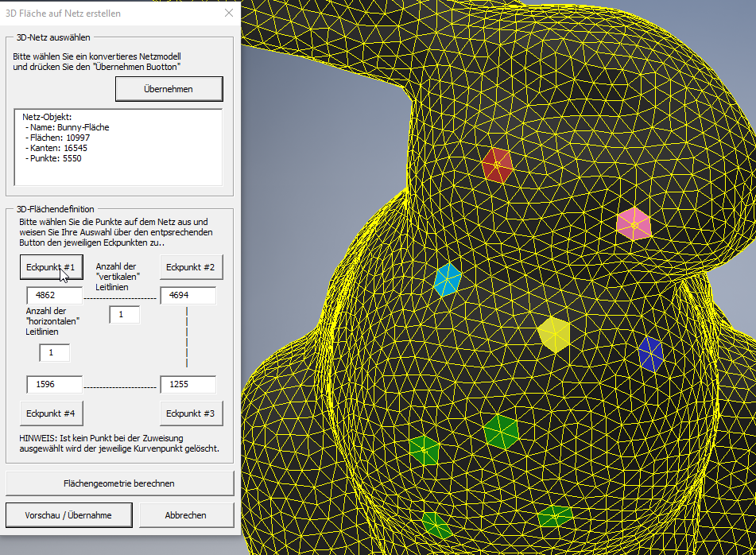Click Vorschau / Übernahme button
The image size is (756, 555).
pyautogui.click(x=68, y=514)
